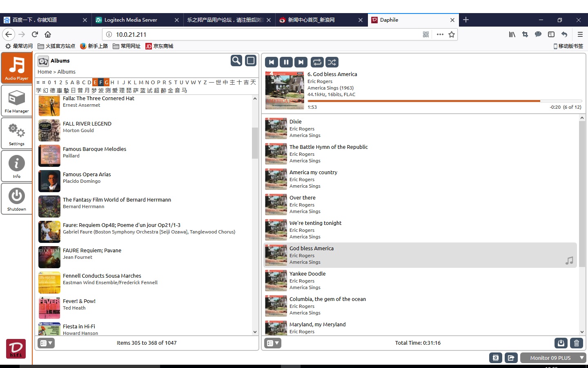Open the Famous Opera Arias album

(87, 174)
